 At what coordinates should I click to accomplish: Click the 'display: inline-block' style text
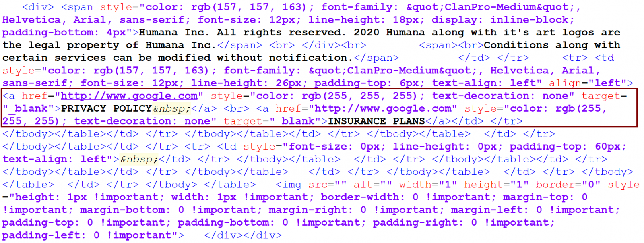point(502,20)
